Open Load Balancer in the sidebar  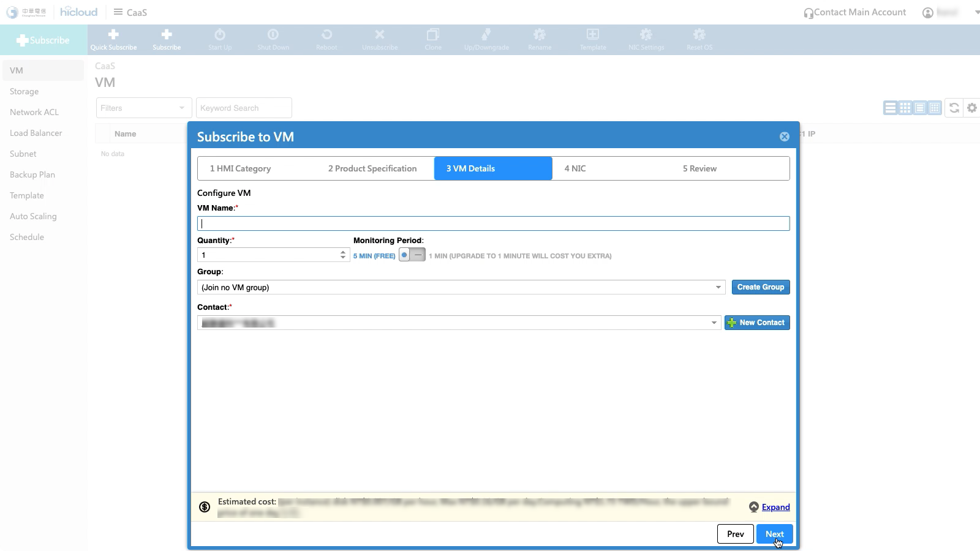click(x=36, y=133)
